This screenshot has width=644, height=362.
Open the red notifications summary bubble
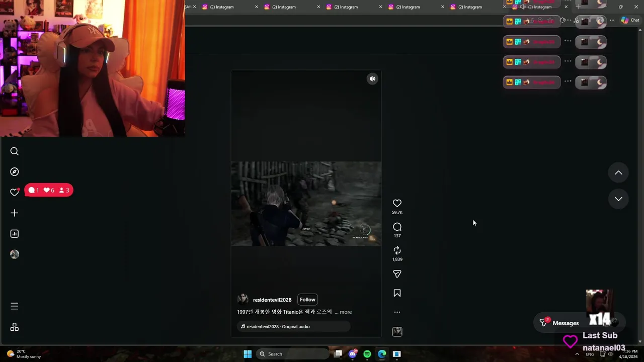click(x=49, y=190)
